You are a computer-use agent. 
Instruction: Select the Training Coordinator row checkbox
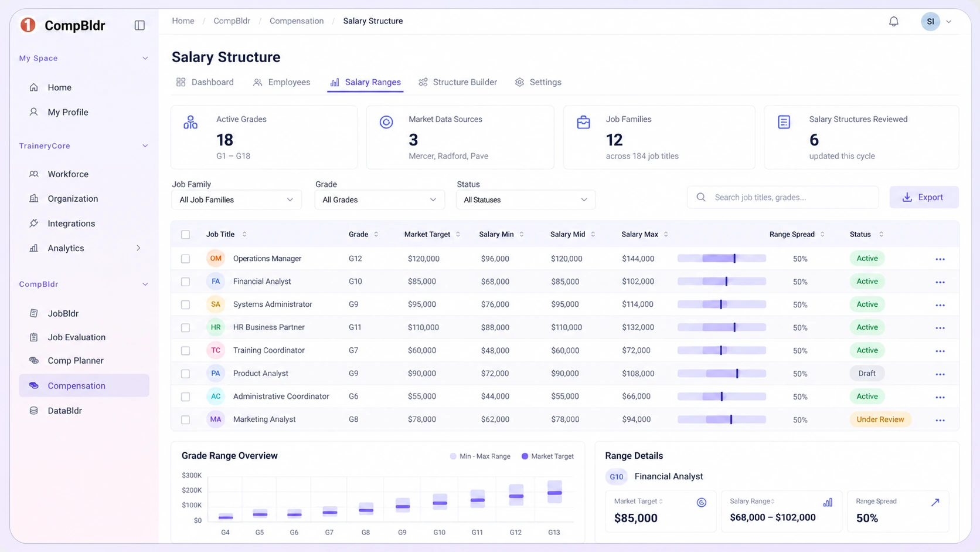click(185, 351)
